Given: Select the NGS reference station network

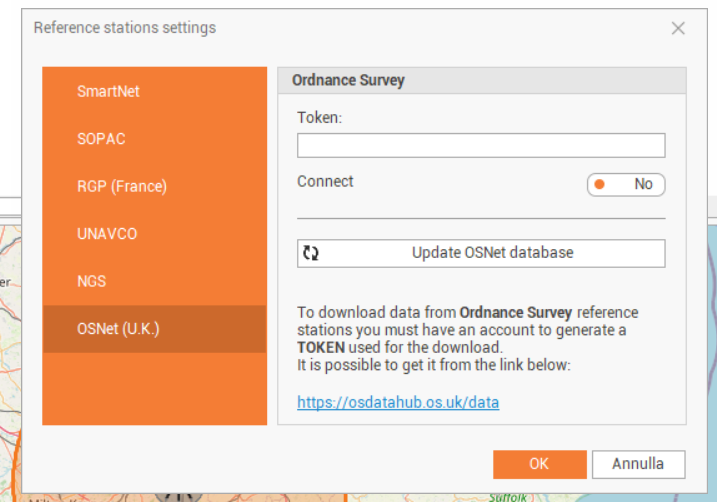Looking at the screenshot, I should click(92, 281).
